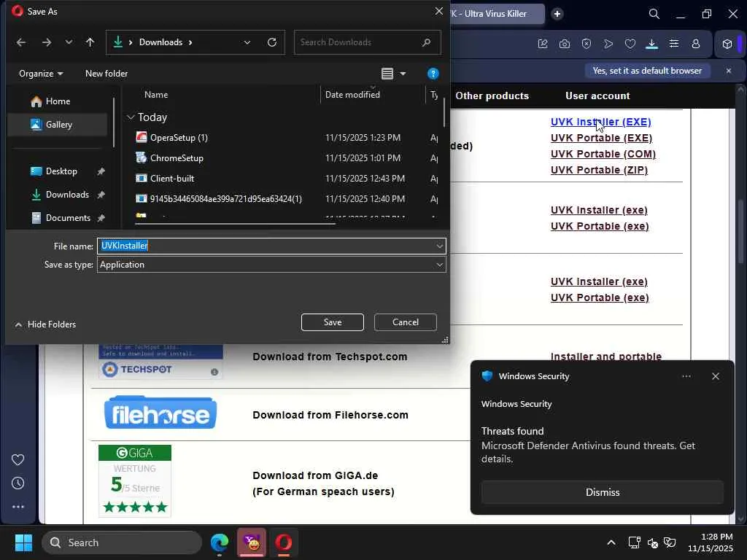Expand the File name dropdown arrow

439,246
